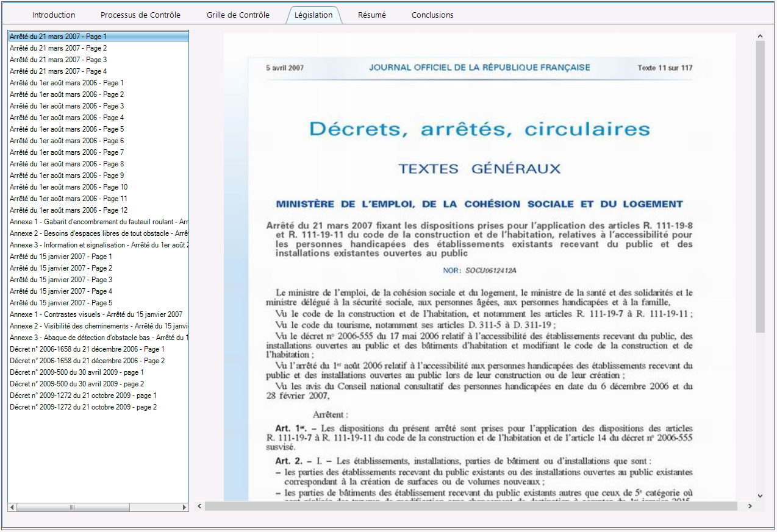Click the document viewer's horizontal scrollbar
Viewport: 777px width, 532px height.
pos(471,506)
